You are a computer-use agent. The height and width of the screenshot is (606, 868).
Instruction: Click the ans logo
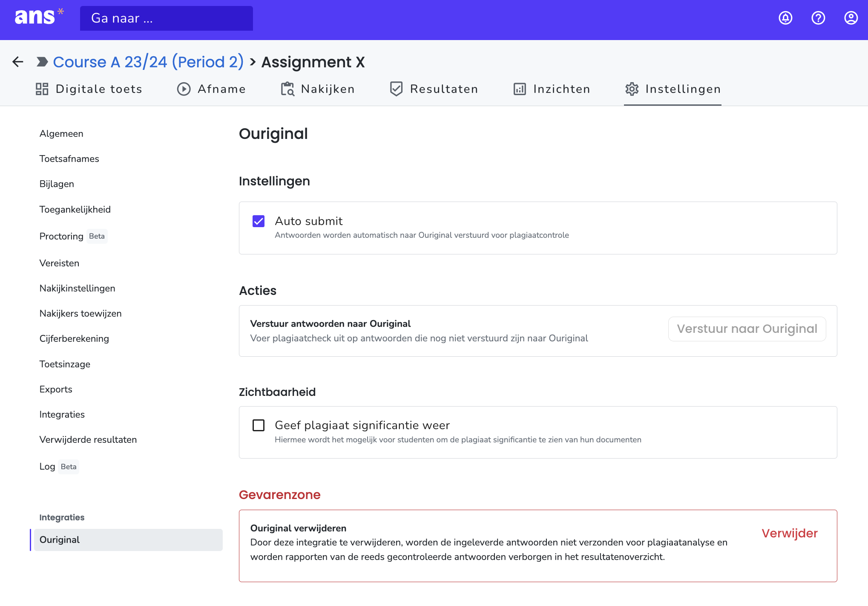tap(39, 17)
